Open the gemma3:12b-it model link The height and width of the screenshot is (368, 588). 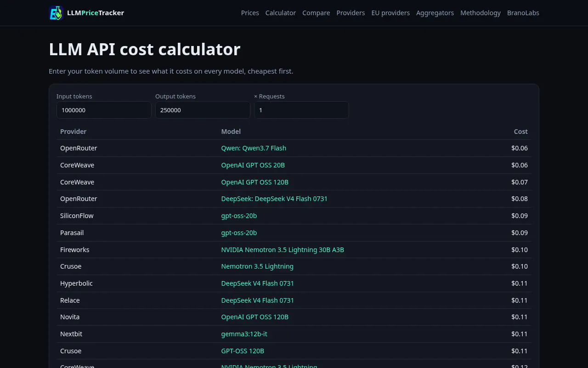pos(244,334)
